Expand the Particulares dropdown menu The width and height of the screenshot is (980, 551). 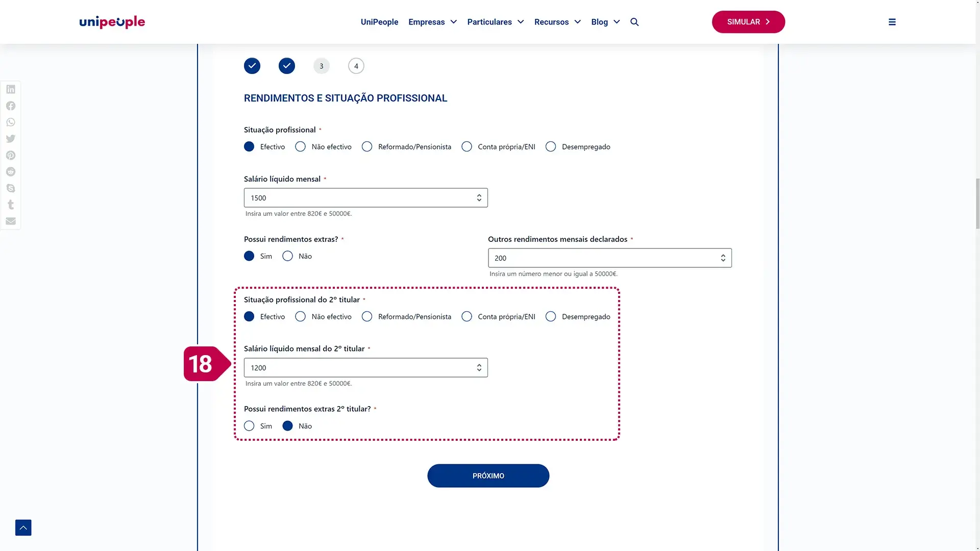pos(495,22)
